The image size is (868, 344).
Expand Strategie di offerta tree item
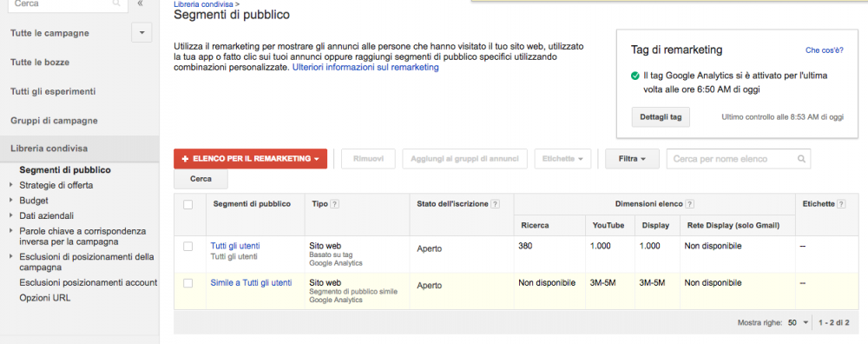[11, 186]
